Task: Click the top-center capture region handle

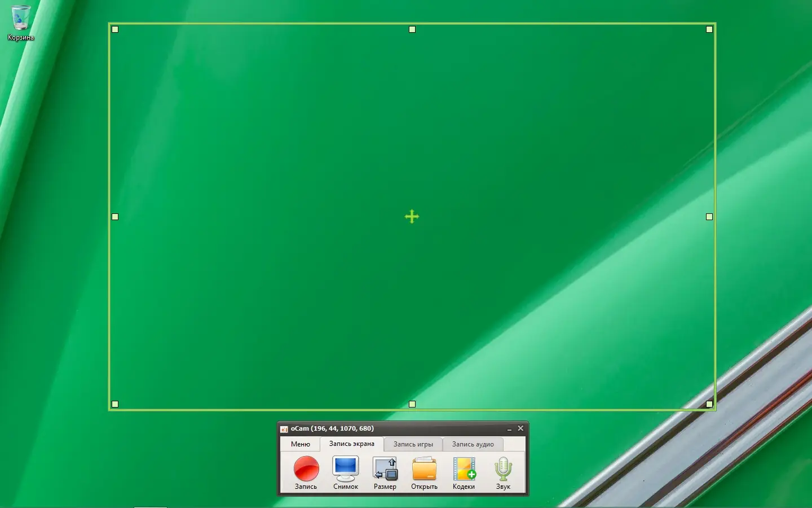Action: 412,29
